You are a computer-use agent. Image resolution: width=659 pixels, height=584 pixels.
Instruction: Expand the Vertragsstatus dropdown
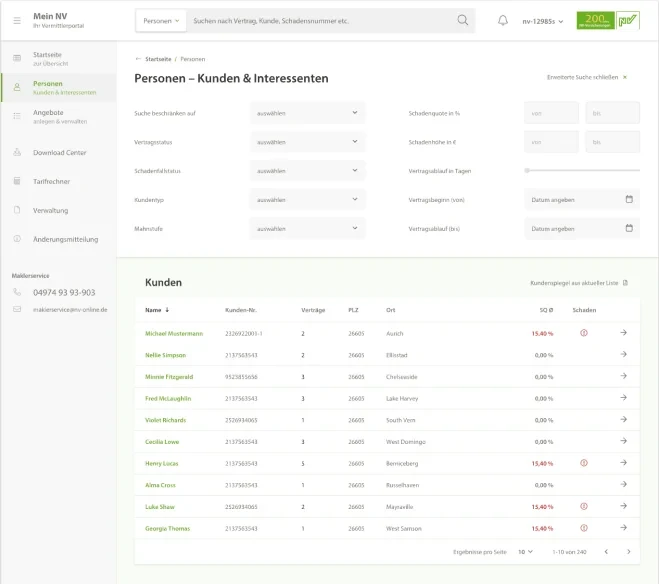pos(307,142)
